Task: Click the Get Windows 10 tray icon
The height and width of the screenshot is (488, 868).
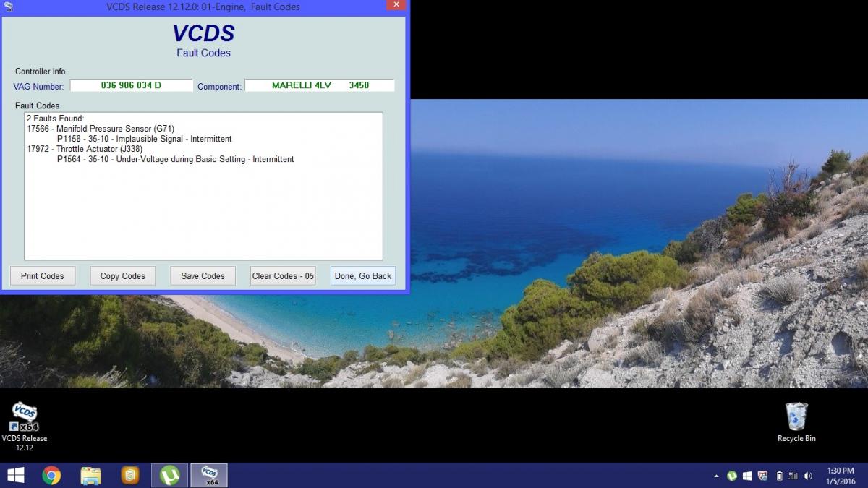Action: 747,476
